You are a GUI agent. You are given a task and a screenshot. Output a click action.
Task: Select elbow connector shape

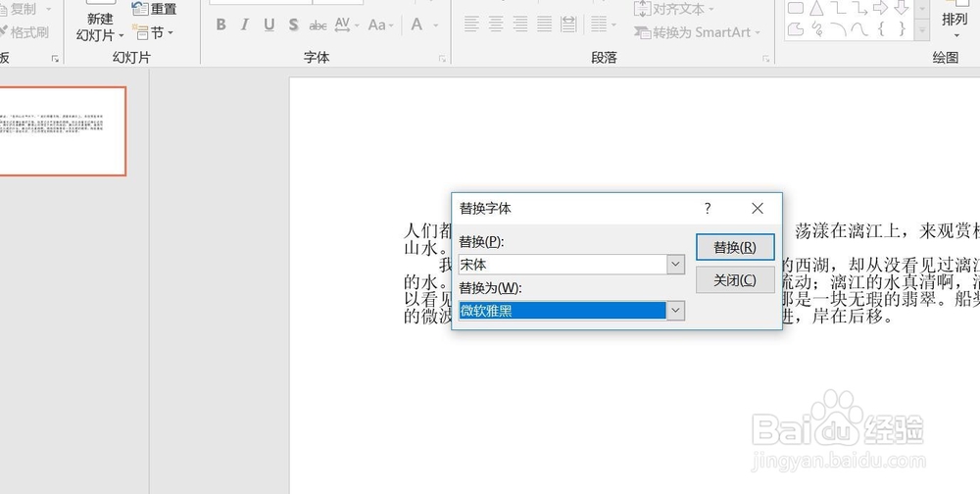838,8
